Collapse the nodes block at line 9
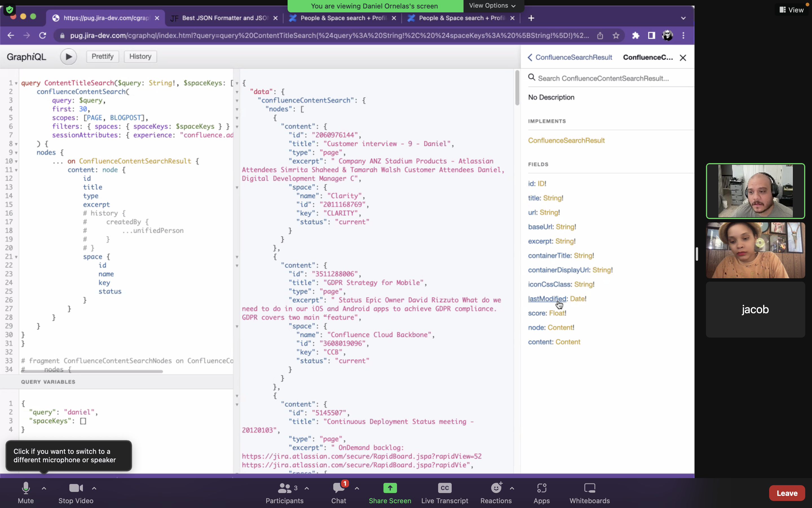The image size is (812, 508). [16, 152]
